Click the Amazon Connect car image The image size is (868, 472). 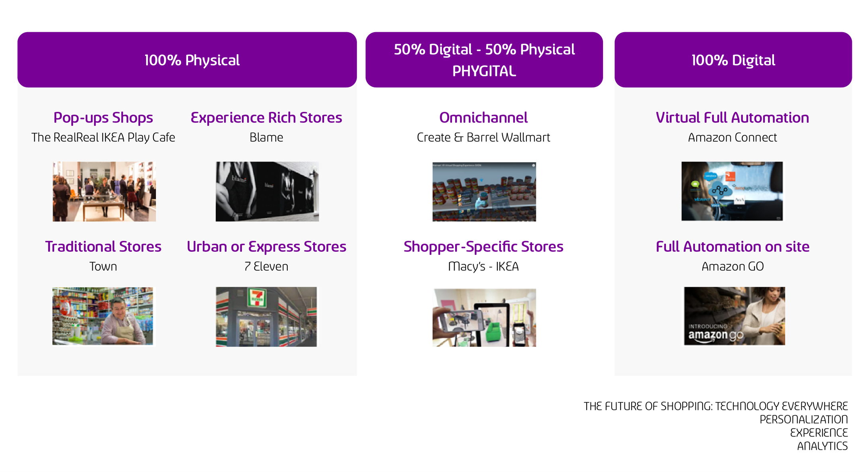pos(732,191)
